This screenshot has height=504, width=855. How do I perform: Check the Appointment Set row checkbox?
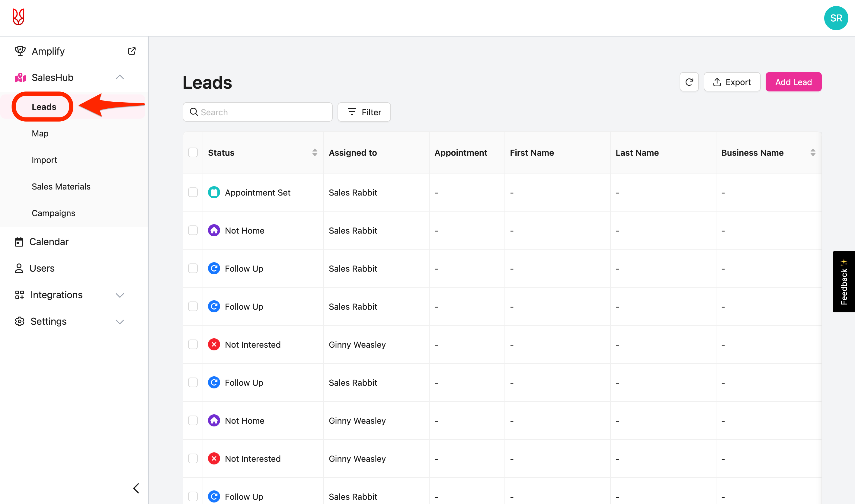(x=193, y=192)
